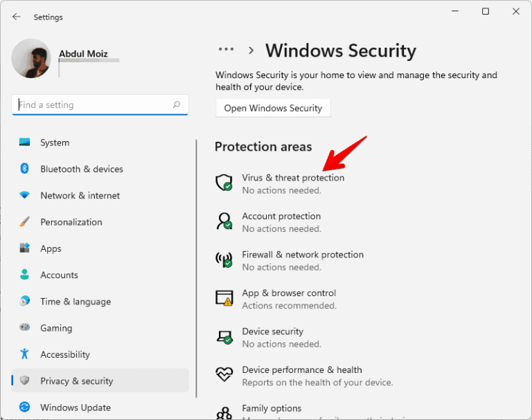
Task: Click the search magnifier icon
Action: point(177,105)
